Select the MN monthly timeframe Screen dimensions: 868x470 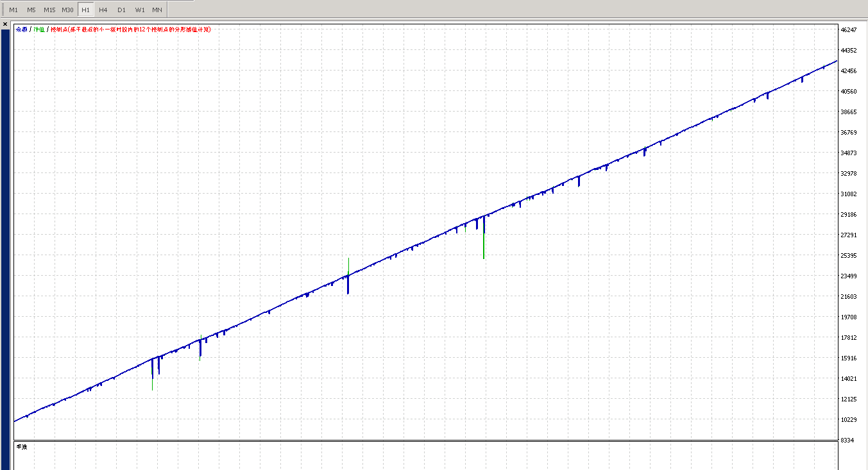point(157,10)
